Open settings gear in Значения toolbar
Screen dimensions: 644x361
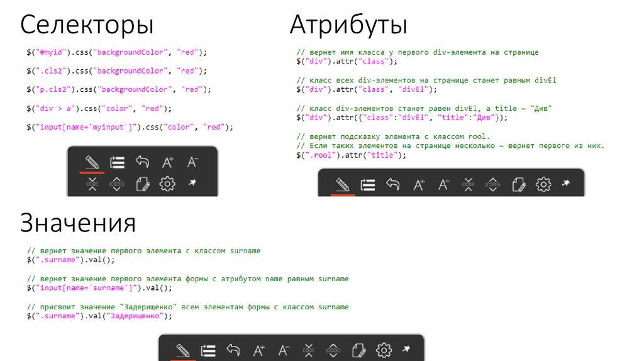[x=384, y=350]
